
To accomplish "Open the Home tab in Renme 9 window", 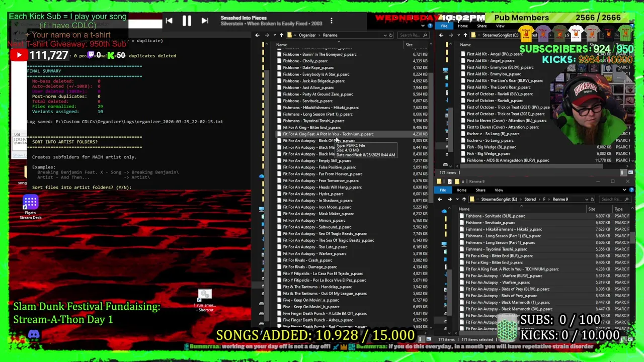I will pyautogui.click(x=461, y=190).
